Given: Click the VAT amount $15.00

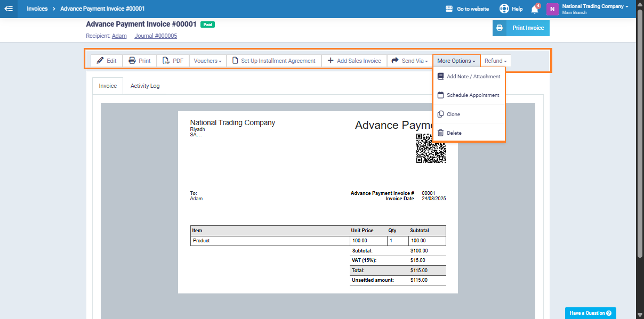Looking at the screenshot, I should click(x=418, y=260).
